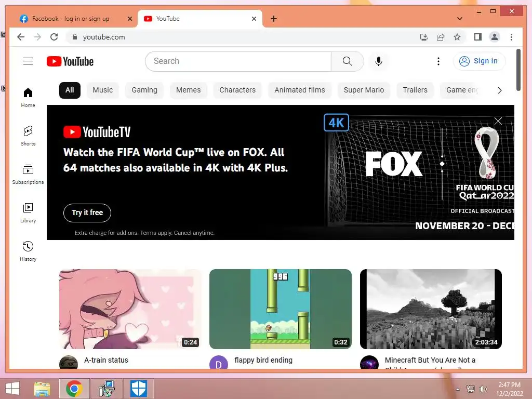Click the padlock site info icon
This screenshot has width=532, height=399.
[75, 37]
